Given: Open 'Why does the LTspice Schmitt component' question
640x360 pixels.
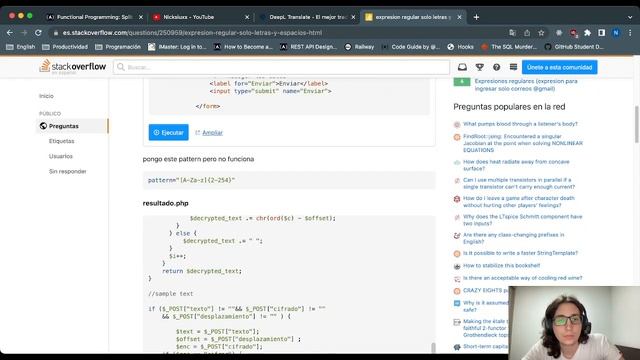Looking at the screenshot, I should tap(522, 220).
